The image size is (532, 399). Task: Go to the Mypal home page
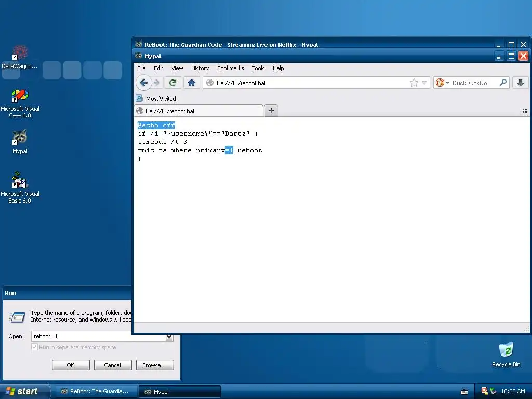coord(191,83)
